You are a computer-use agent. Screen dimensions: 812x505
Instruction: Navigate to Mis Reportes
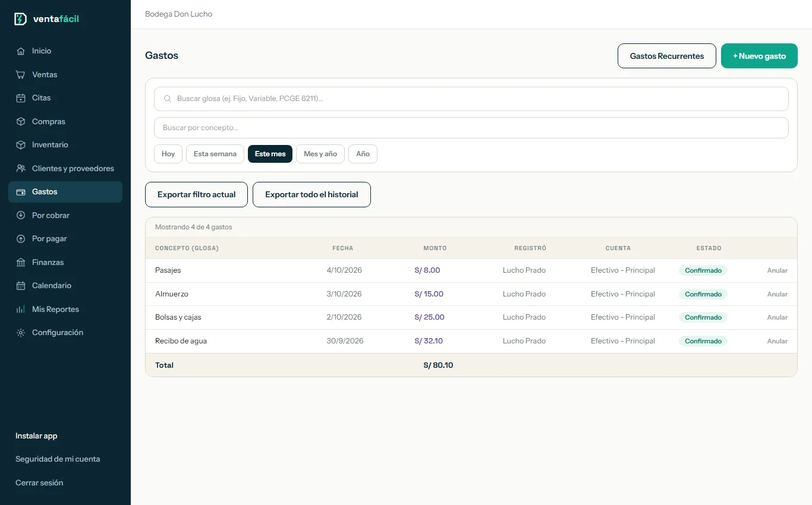65,310
